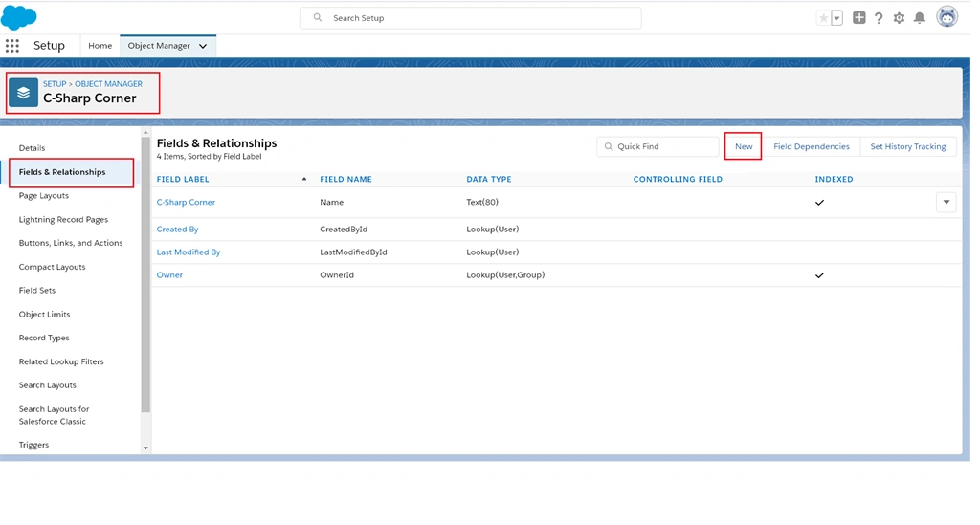Switch to the Home tab

tap(100, 46)
